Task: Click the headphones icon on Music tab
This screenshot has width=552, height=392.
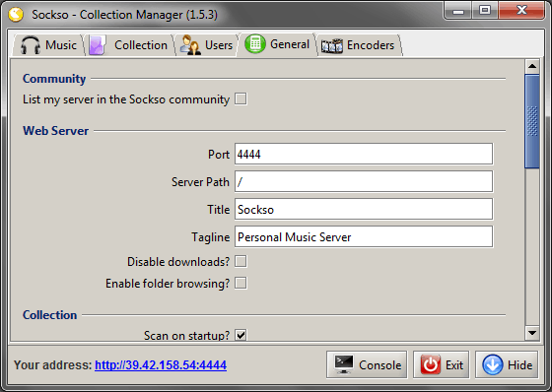Action: [x=31, y=45]
